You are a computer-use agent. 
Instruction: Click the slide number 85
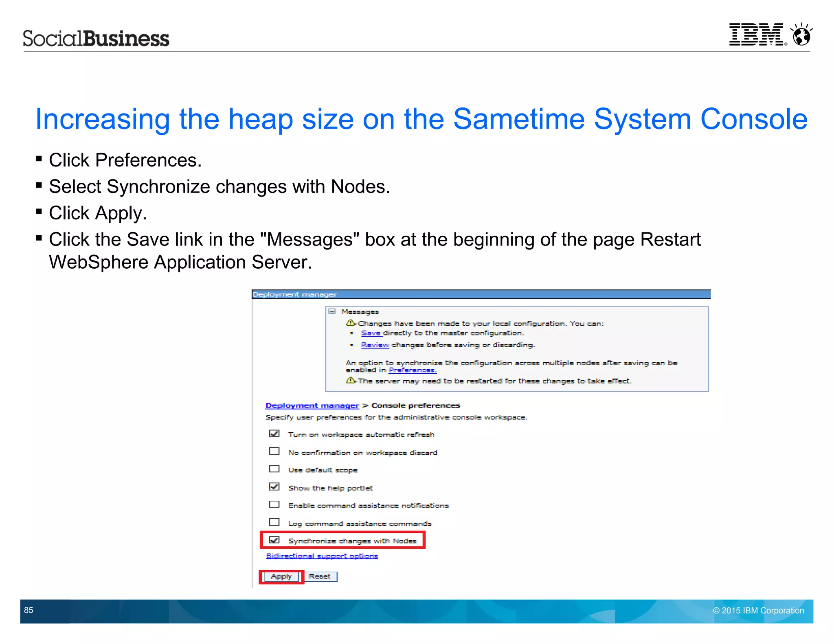coord(29,610)
